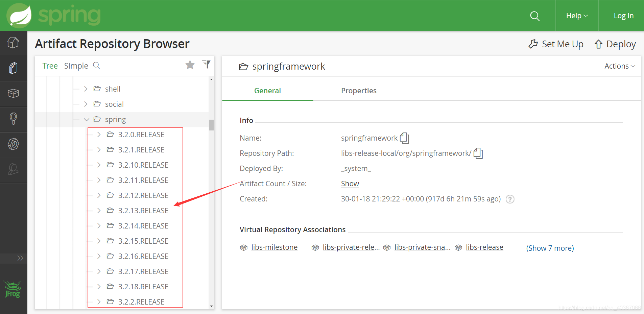Select the 3.2.1.RELEASE tree item
644x314 pixels.
[x=141, y=150]
